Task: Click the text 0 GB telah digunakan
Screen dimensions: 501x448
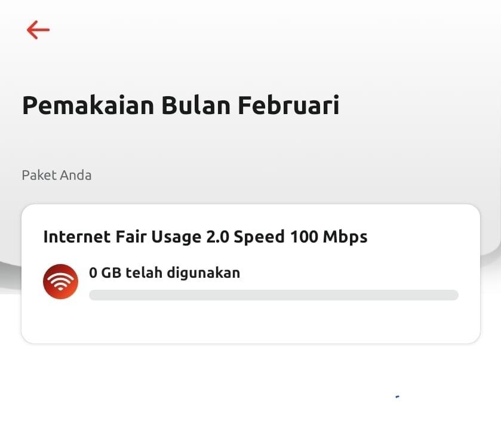Action: [x=164, y=272]
